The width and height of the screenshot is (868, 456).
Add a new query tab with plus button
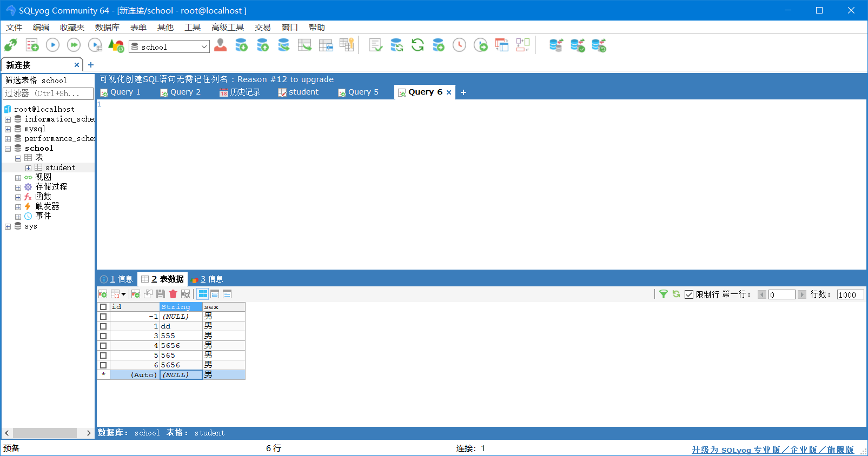click(463, 92)
